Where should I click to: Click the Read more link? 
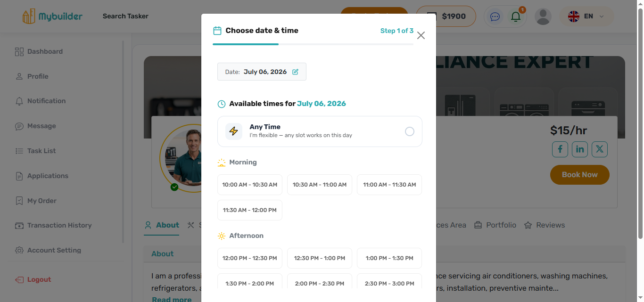(172, 299)
